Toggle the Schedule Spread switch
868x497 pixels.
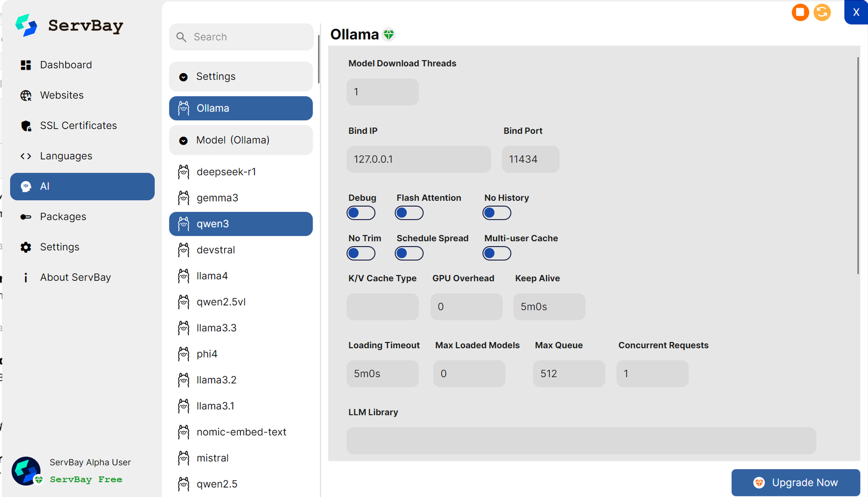click(409, 253)
